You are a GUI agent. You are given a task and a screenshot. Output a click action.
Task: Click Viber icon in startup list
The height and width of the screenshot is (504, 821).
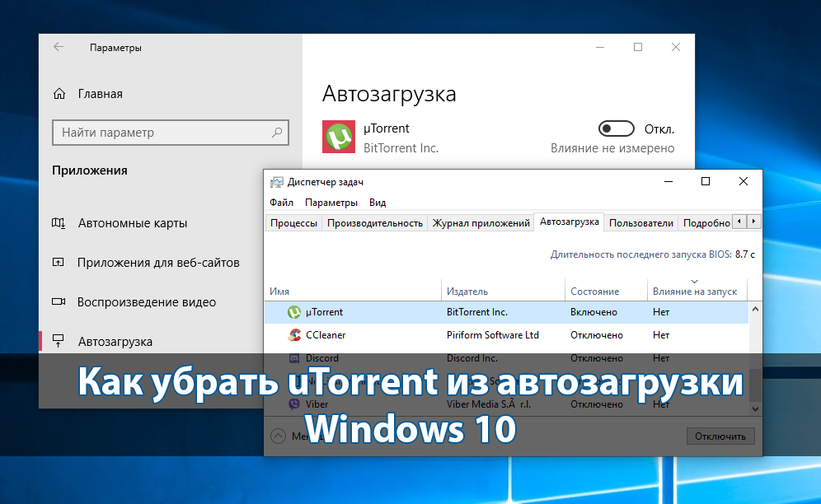[x=294, y=404]
